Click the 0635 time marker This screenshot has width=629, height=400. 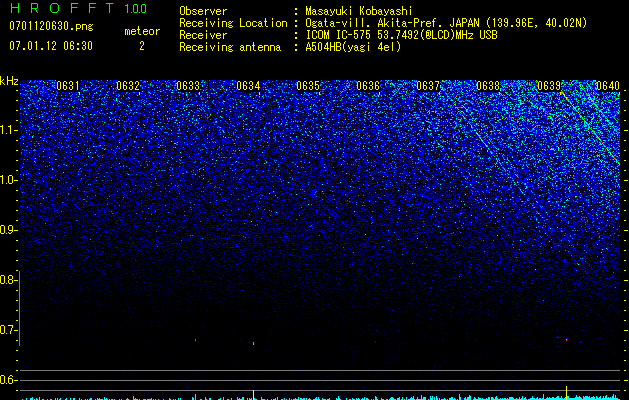[308, 86]
